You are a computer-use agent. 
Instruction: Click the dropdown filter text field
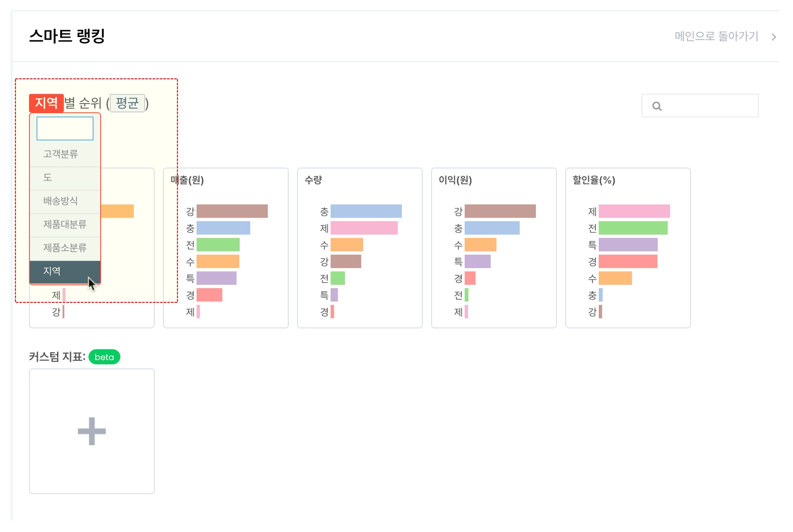(65, 129)
